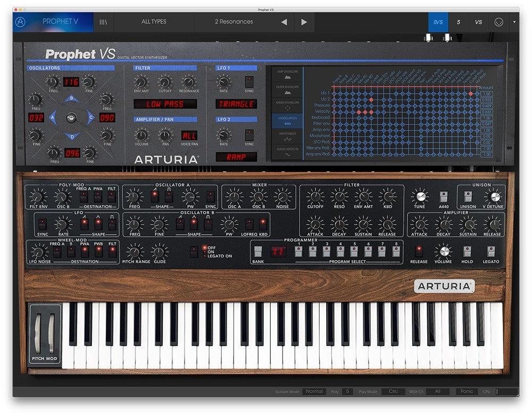Viewport: 532px width, 415px height.
Task: Open the Filter Envelope panel
Action: (287, 90)
